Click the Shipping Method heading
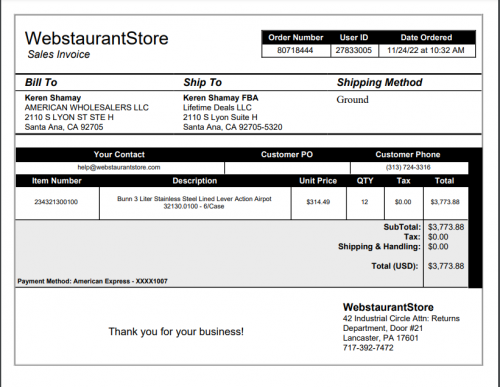This screenshot has width=500, height=387. coord(379,82)
